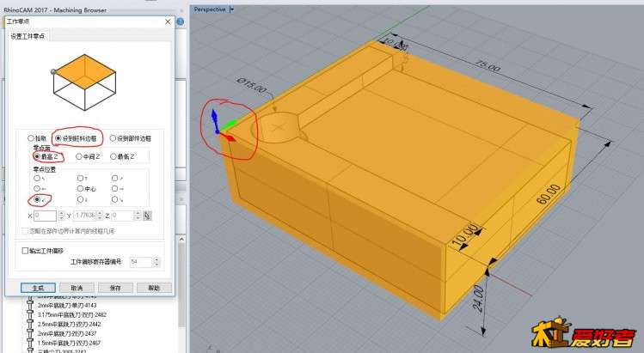The image size is (644, 353).
Task: Click the 帮助 button
Action: tap(154, 288)
